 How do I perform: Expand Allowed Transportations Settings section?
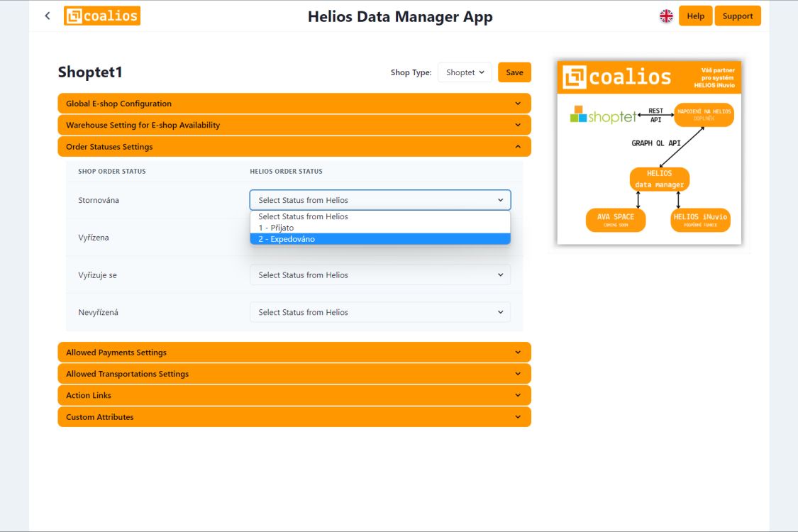coord(294,374)
